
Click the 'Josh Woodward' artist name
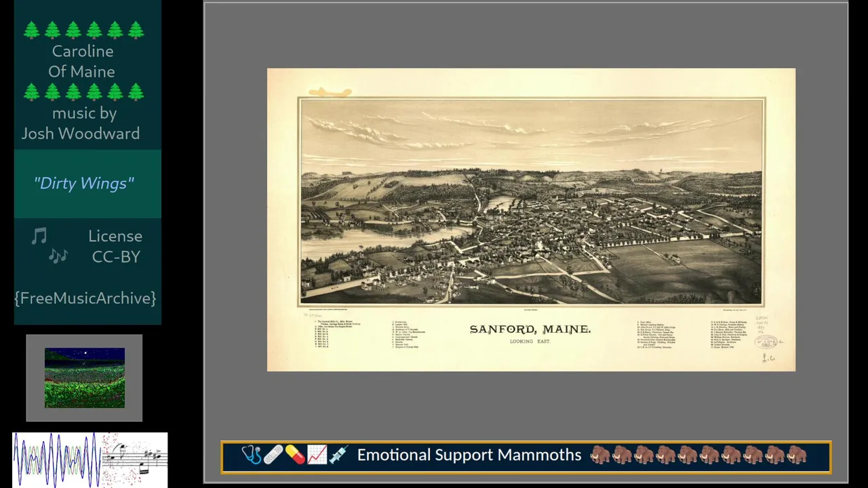point(81,134)
